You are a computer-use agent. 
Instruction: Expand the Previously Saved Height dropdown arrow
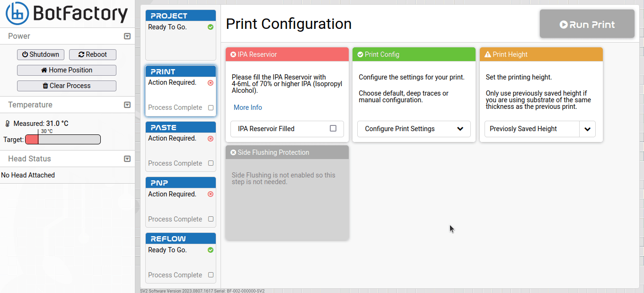click(x=587, y=129)
